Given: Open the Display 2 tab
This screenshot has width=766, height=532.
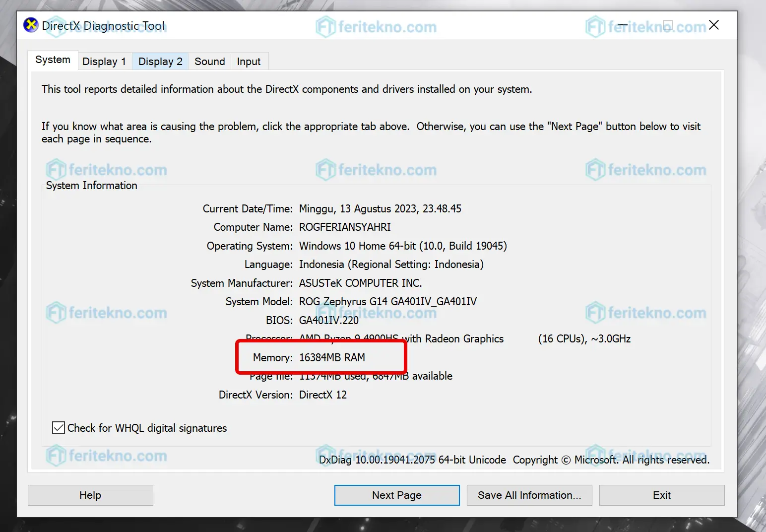Looking at the screenshot, I should (160, 62).
